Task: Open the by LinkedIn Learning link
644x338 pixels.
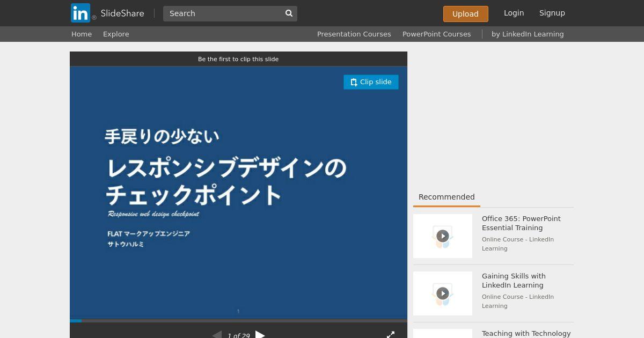Action: (x=528, y=34)
